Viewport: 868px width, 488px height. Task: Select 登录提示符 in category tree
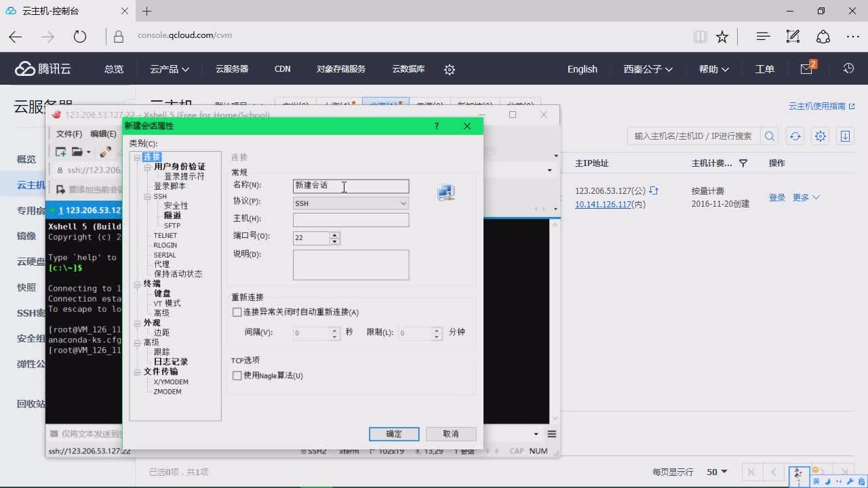point(184,176)
